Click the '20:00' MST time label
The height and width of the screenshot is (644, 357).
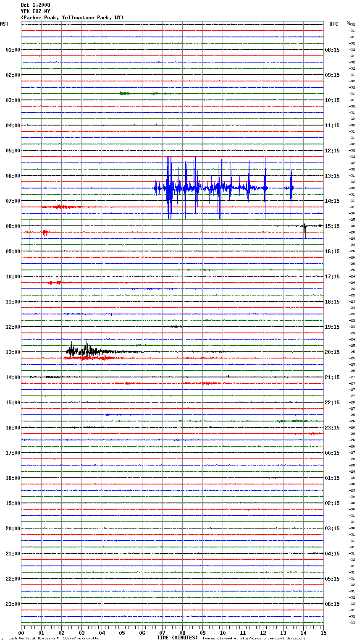pos(13,529)
